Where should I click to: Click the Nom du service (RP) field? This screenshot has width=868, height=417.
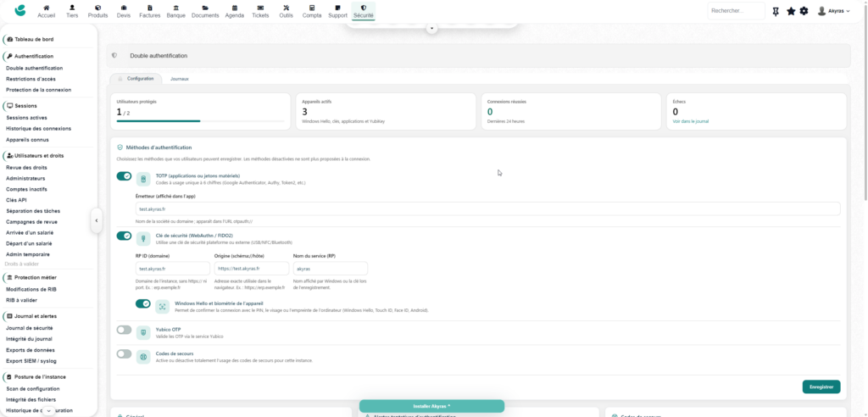click(330, 269)
